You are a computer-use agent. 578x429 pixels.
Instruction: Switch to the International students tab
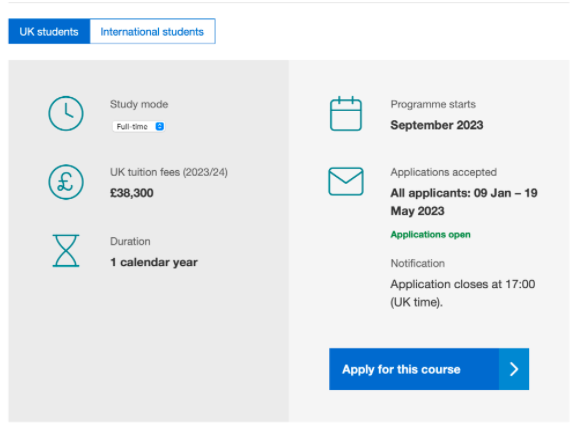[152, 31]
